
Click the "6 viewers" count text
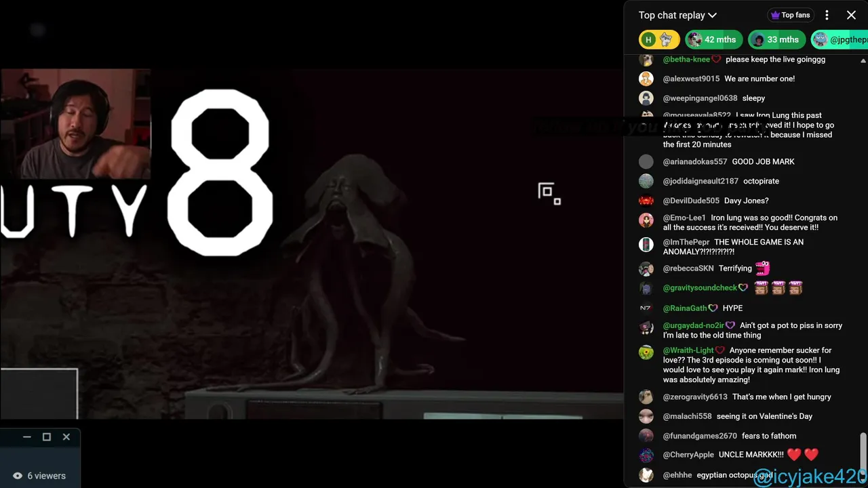[47, 476]
